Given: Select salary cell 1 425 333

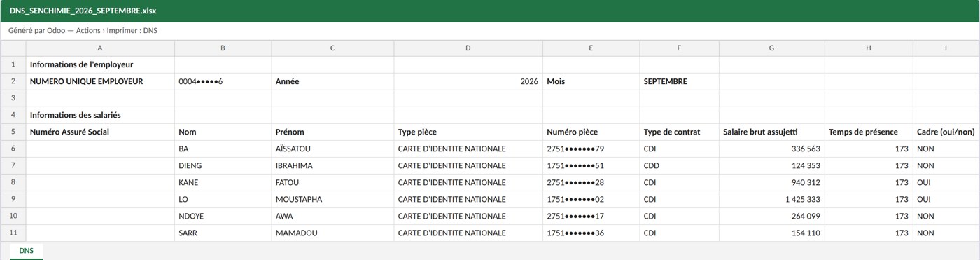Looking at the screenshot, I should 771,199.
